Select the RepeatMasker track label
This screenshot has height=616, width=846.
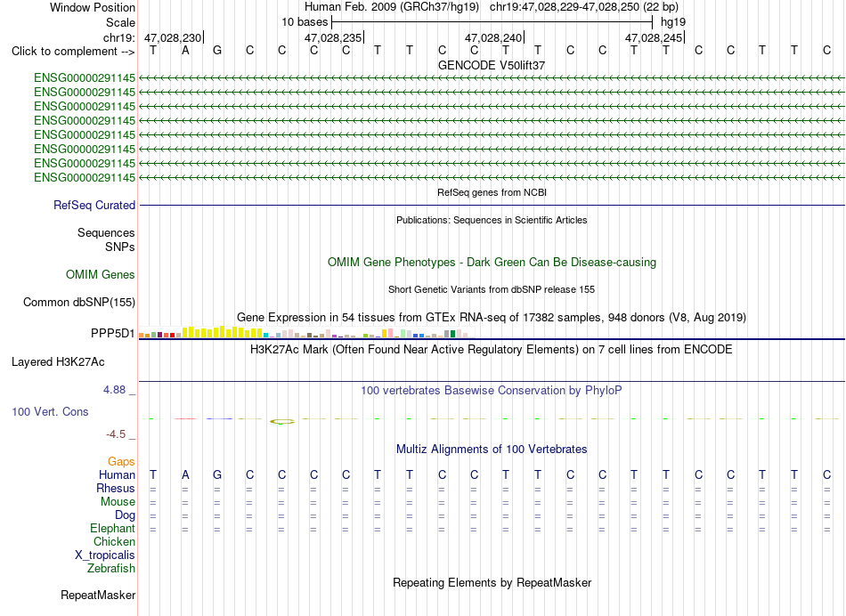click(98, 596)
